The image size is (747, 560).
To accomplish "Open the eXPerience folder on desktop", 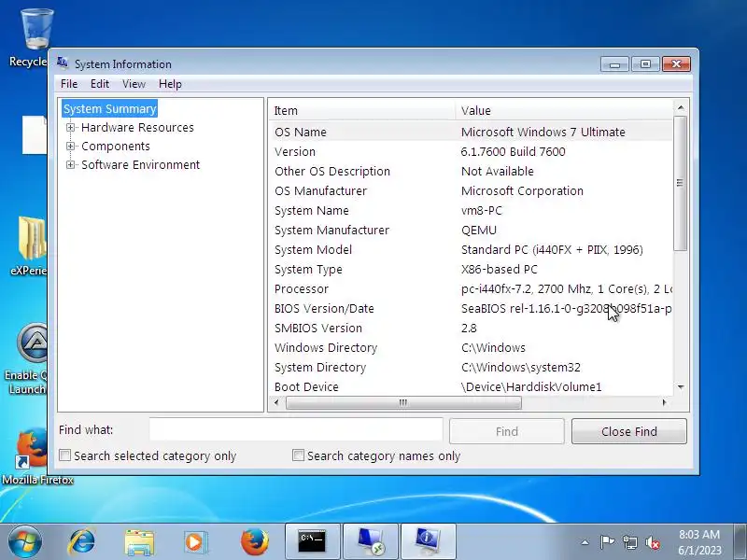I will 31,245.
